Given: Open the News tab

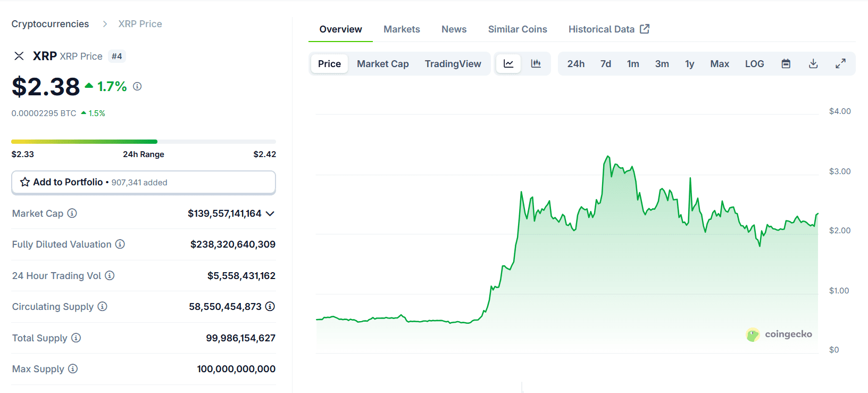Looking at the screenshot, I should (454, 29).
